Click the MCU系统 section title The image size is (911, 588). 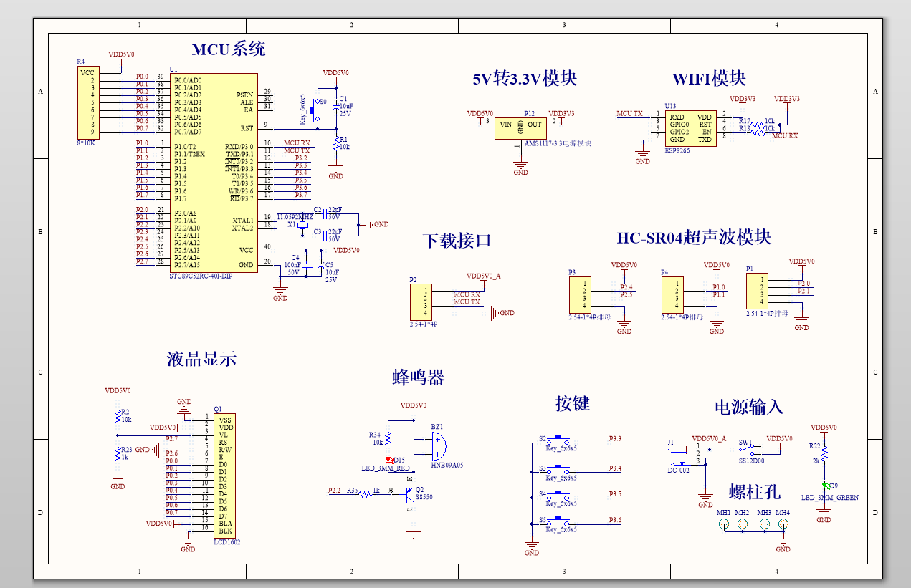pos(229,49)
